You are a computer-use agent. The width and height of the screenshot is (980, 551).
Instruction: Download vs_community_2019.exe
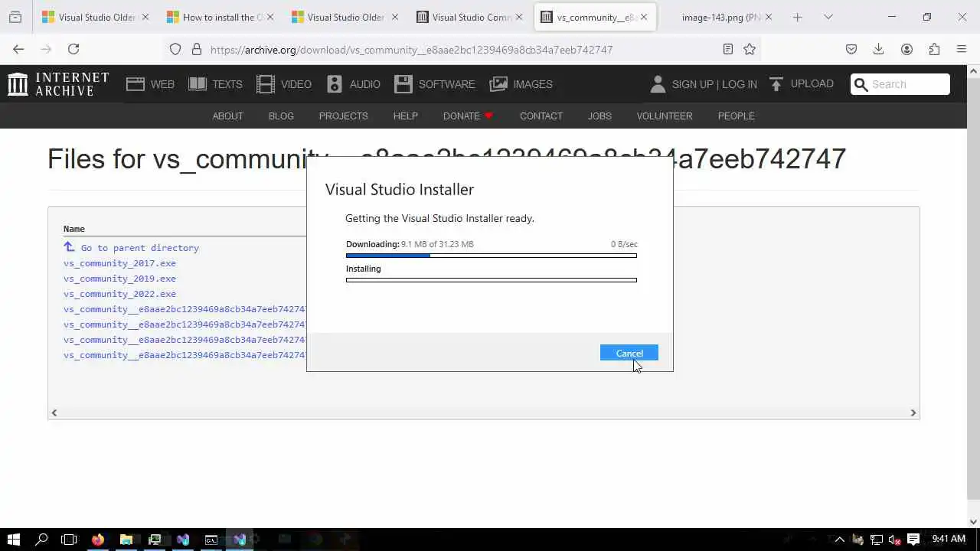(x=119, y=279)
